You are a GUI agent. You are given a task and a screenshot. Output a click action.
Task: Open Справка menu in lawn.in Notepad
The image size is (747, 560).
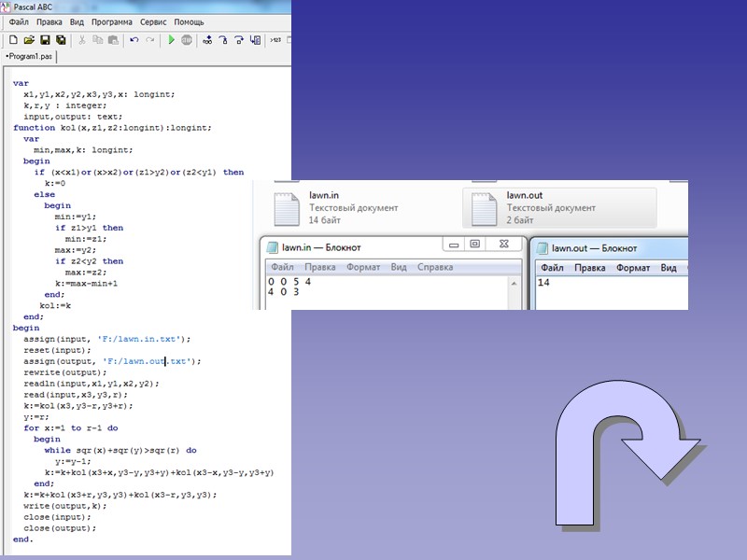point(435,267)
